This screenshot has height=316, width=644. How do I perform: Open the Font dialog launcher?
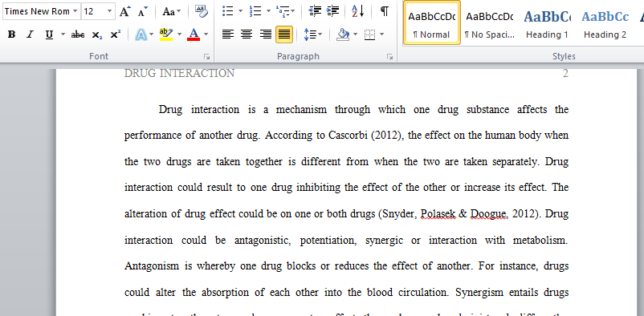(206, 57)
